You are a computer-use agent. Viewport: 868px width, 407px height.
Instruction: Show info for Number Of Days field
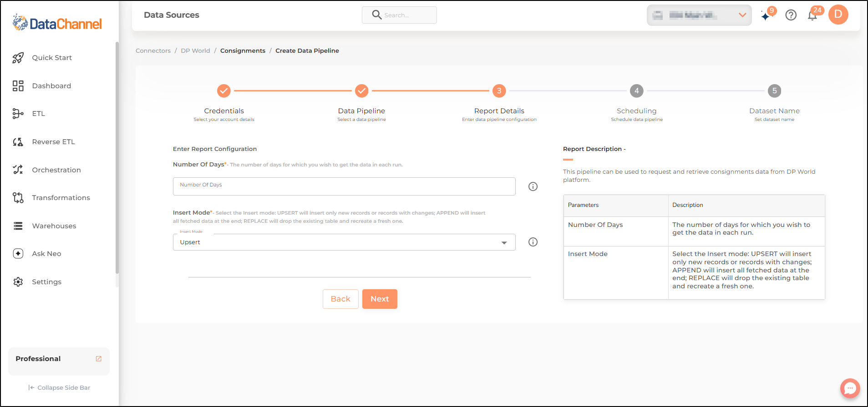[533, 186]
